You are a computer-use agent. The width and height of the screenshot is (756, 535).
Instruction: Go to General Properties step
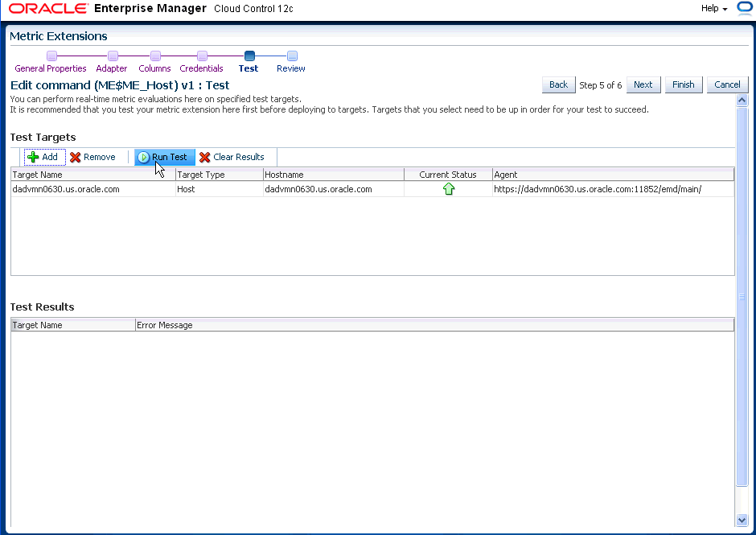(51, 68)
